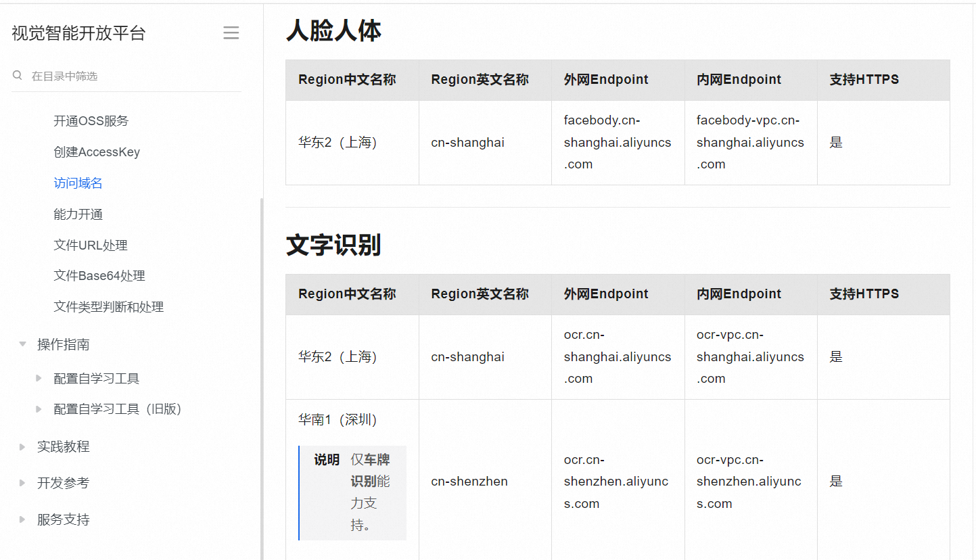Click the sidebar vertical scrollbar
The width and height of the screenshot is (976, 560).
click(x=261, y=379)
